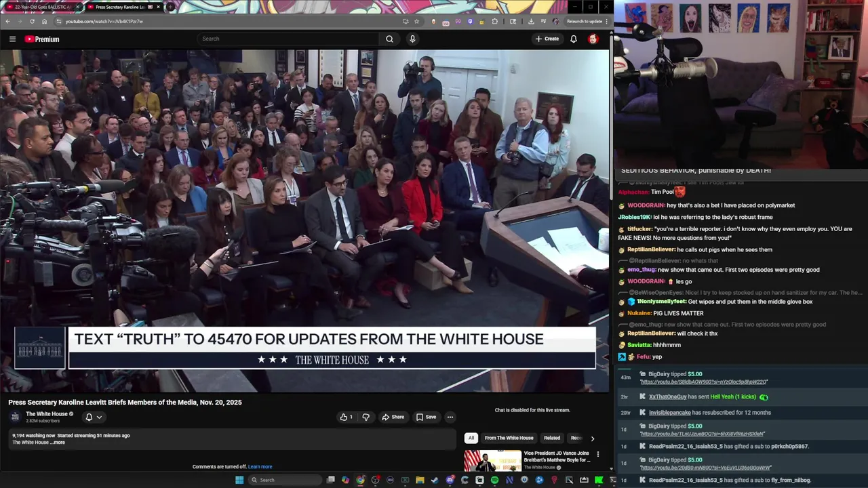The image size is (868, 488).
Task: Open a new browser tab
Action: [170, 7]
